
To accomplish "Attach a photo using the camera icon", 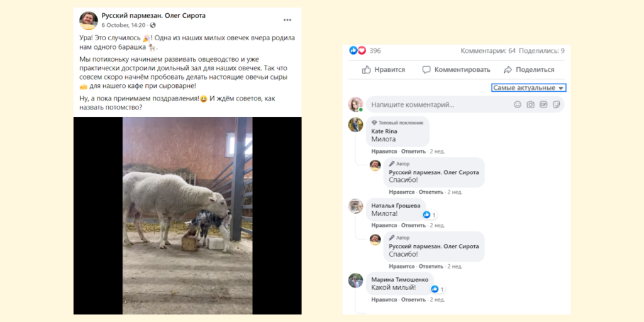I will [x=531, y=104].
